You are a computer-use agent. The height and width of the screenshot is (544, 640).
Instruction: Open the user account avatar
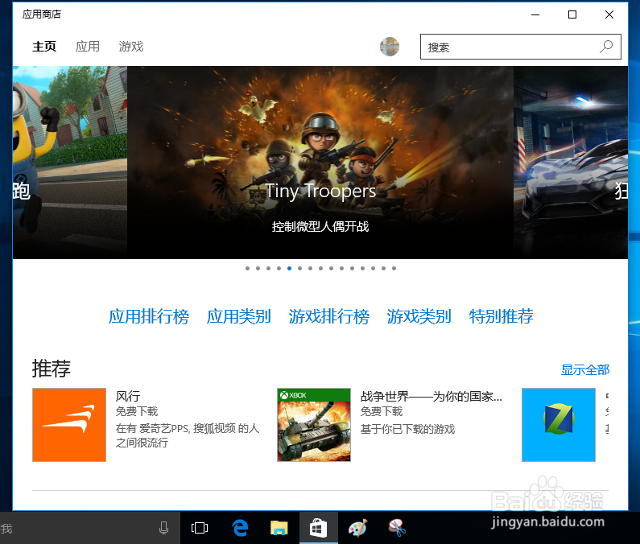(389, 47)
